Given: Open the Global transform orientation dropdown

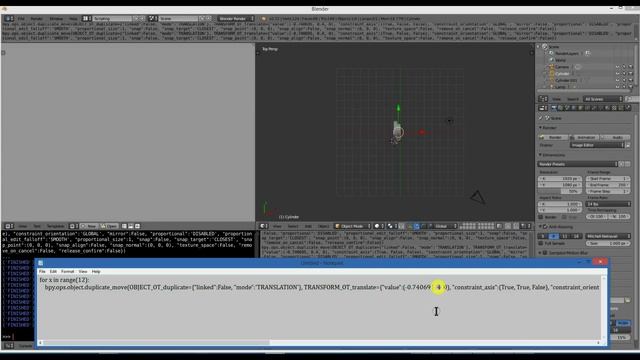Looking at the screenshot, I should click(443, 226).
